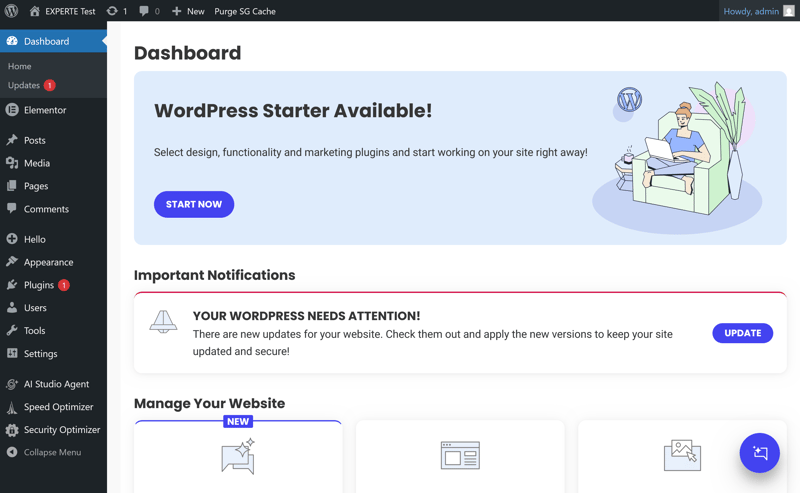Click the START NOW button
The height and width of the screenshot is (493, 800).
[x=194, y=204]
